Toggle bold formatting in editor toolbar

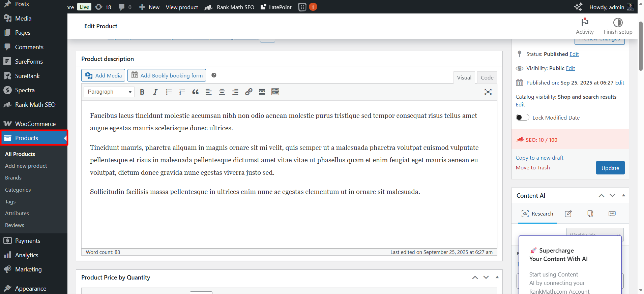click(142, 92)
